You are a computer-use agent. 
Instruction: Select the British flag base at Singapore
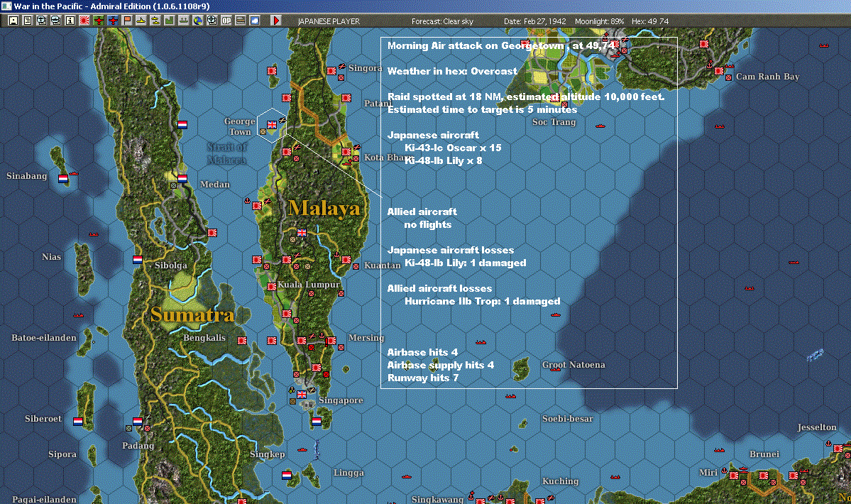pyautogui.click(x=301, y=395)
